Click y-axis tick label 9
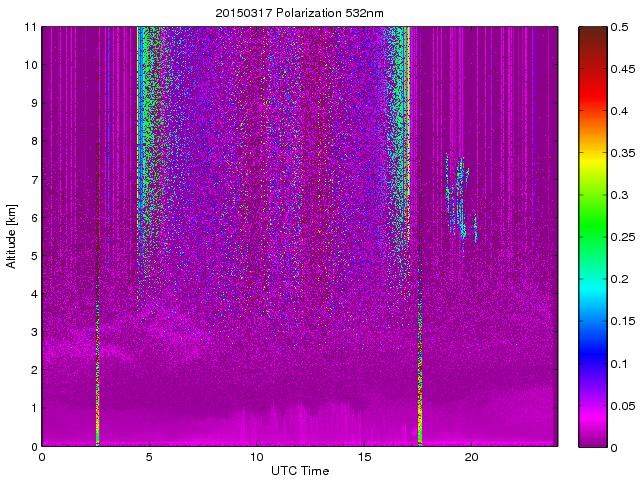The height and width of the screenshot is (480, 640). pyautogui.click(x=33, y=103)
